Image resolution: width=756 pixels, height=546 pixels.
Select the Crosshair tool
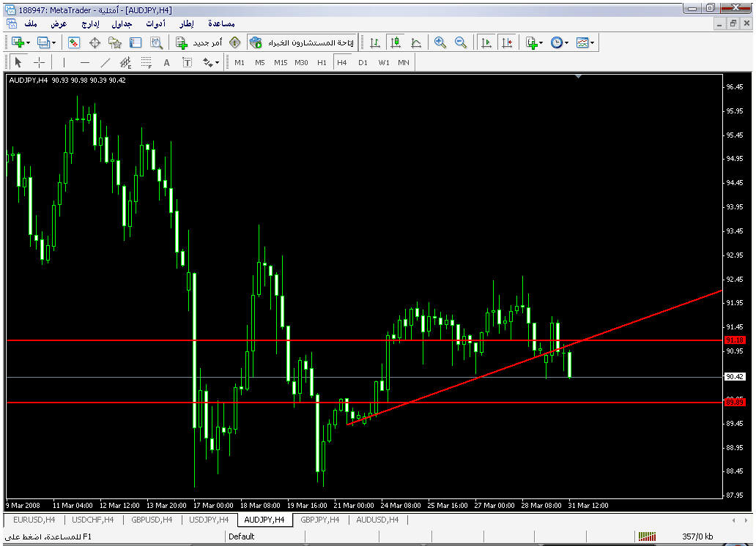tap(39, 62)
